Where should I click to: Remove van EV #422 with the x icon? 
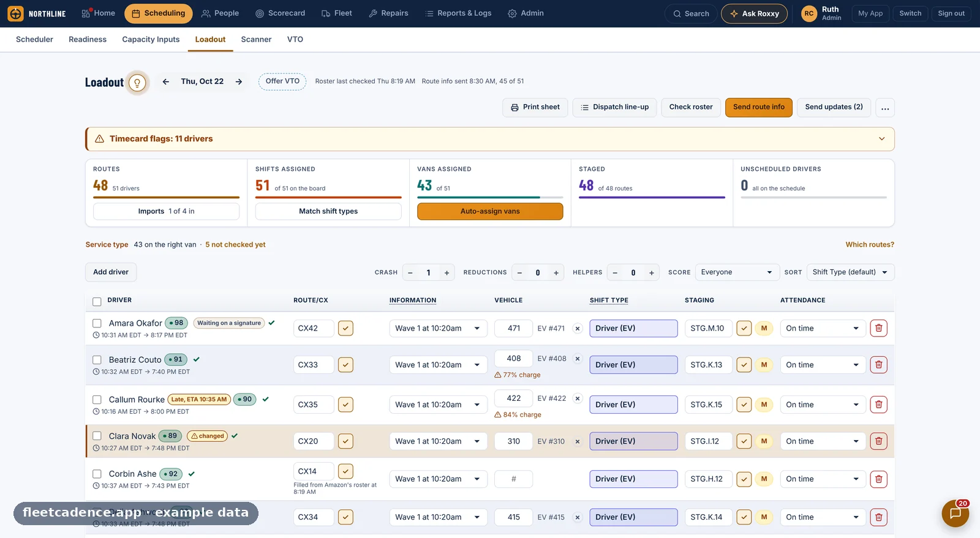[577, 398]
